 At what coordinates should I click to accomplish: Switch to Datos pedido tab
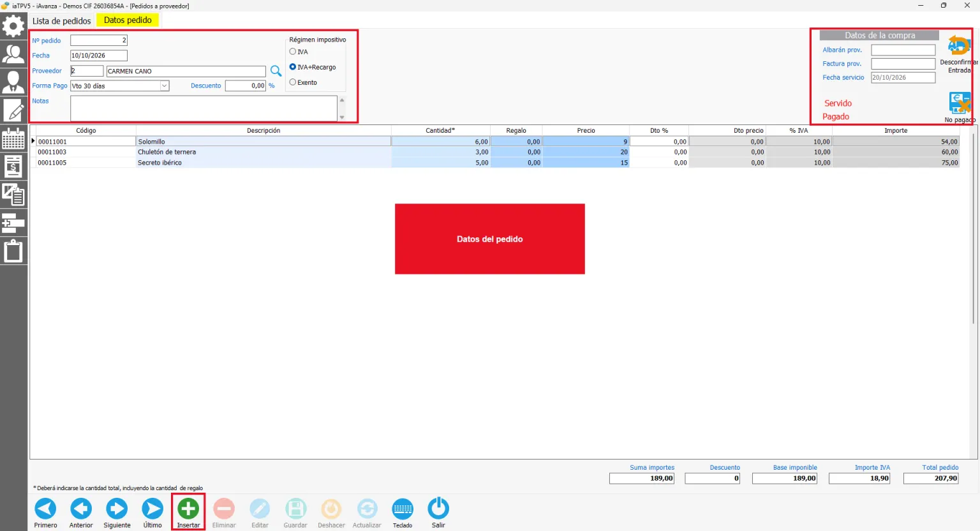coord(128,20)
